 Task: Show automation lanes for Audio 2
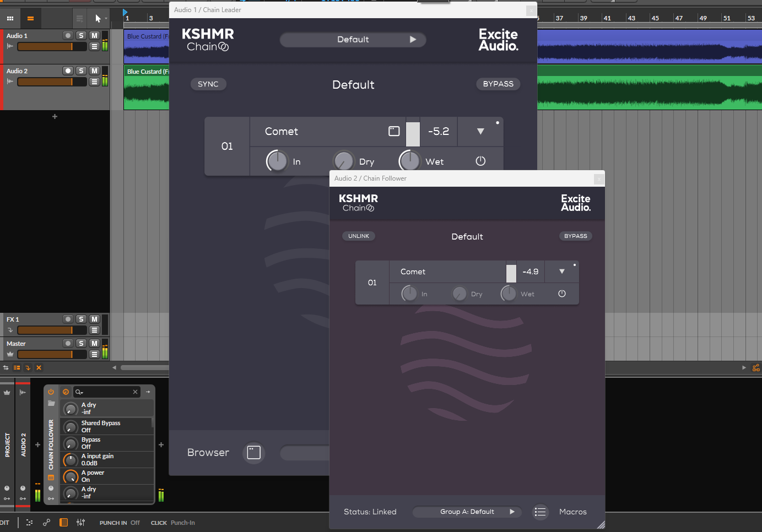click(95, 82)
